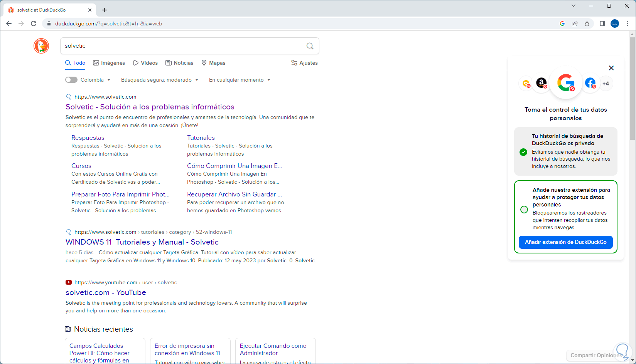Open the Cursos sitelink
This screenshot has height=364, width=636.
pyautogui.click(x=81, y=166)
